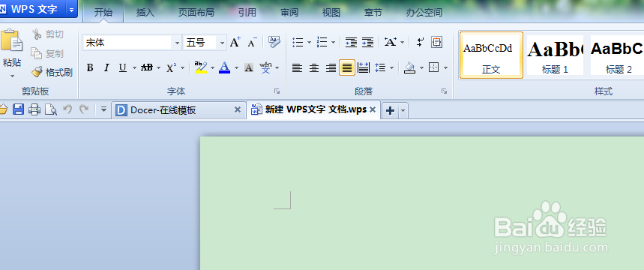Open borders dropdown arrow
644x270 pixels.
pos(445,68)
